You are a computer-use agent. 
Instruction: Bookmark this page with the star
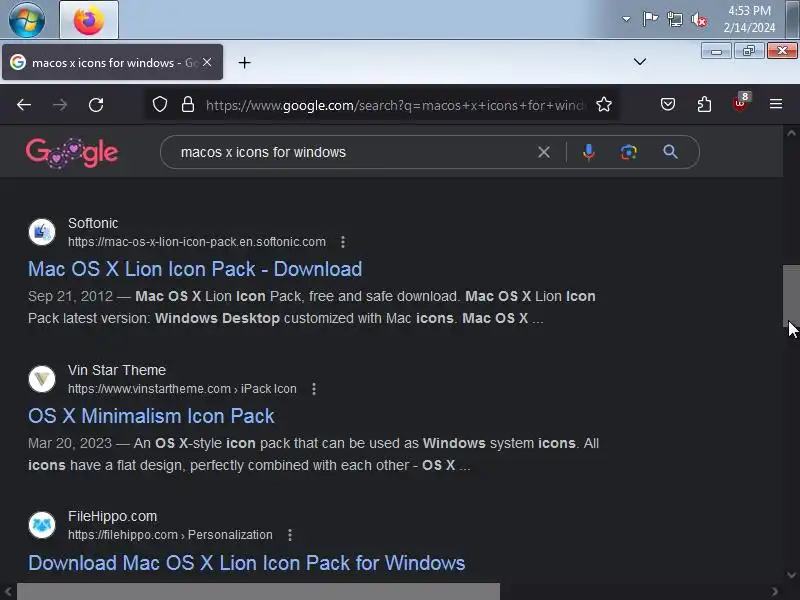(x=604, y=105)
